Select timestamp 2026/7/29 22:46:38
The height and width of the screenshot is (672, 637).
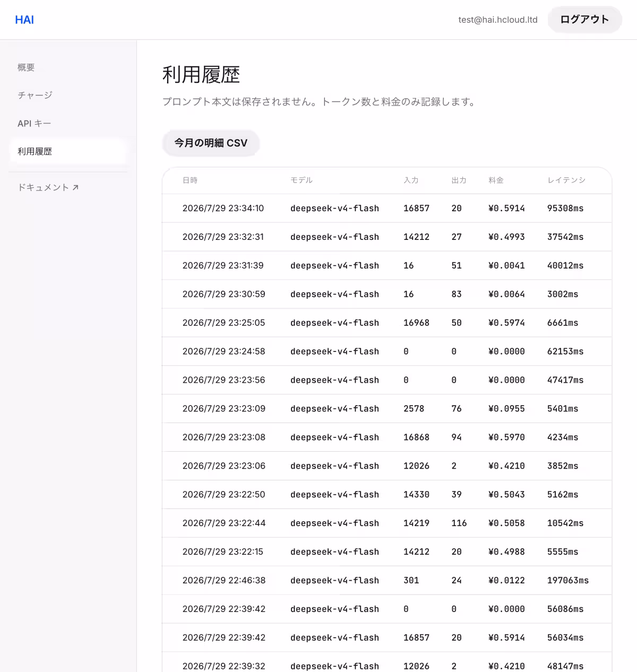223,581
